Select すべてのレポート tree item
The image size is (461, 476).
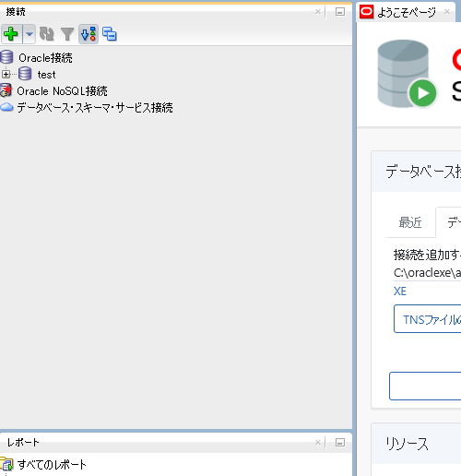pos(52,465)
